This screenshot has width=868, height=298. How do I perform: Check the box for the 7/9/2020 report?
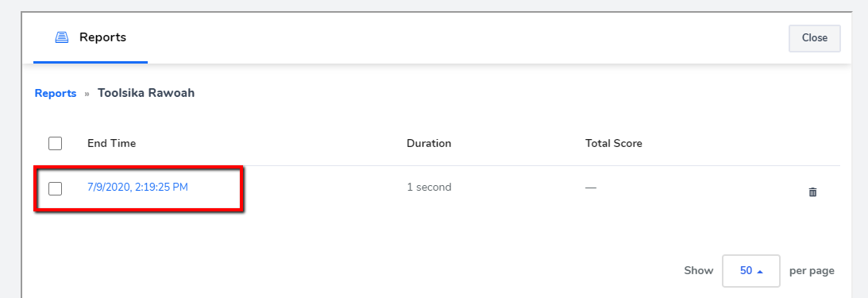[55, 189]
